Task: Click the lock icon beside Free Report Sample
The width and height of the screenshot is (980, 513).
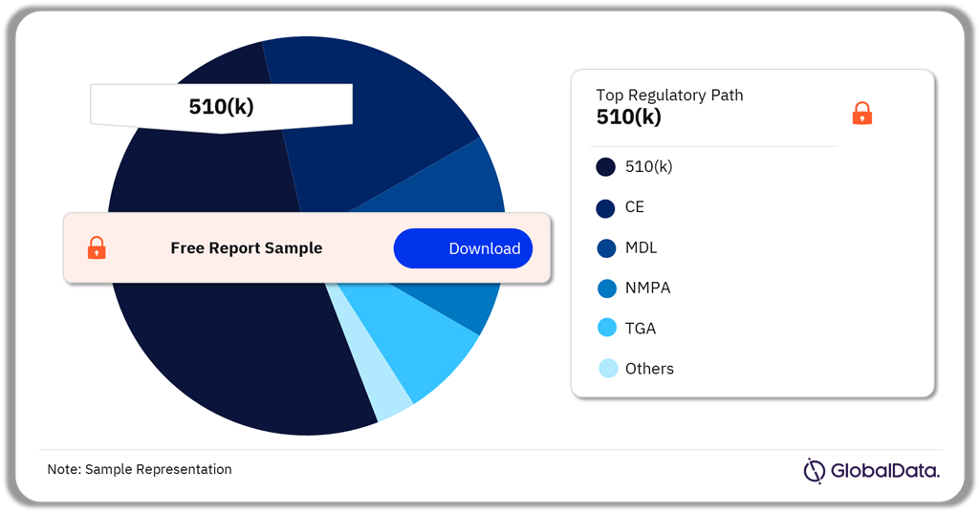Action: pyautogui.click(x=97, y=248)
